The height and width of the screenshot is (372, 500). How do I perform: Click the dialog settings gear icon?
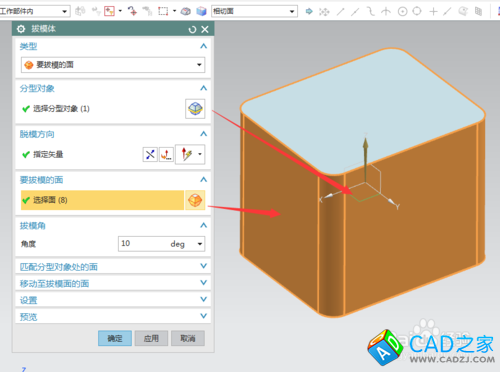[21, 29]
